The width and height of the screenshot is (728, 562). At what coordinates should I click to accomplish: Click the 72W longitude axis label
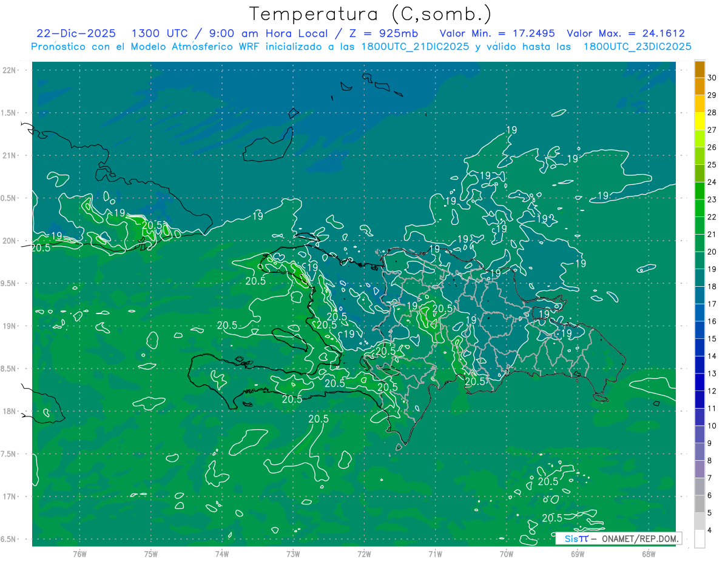pos(364,554)
